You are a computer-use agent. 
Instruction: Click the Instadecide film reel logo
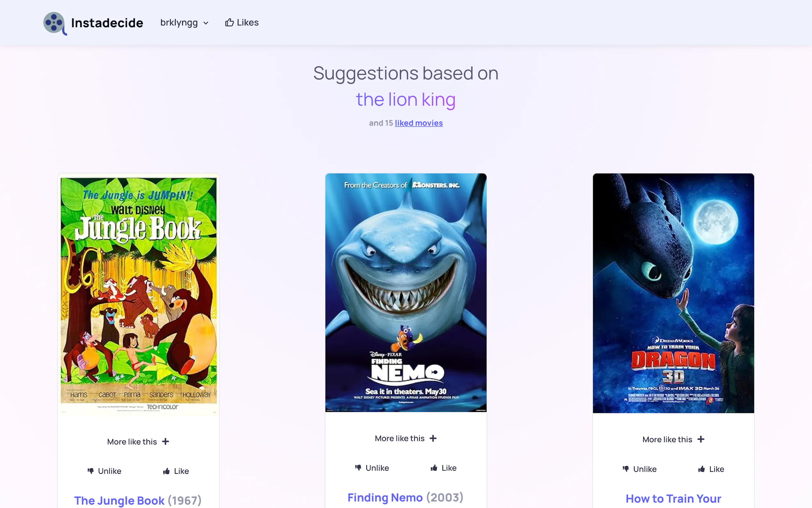[55, 23]
